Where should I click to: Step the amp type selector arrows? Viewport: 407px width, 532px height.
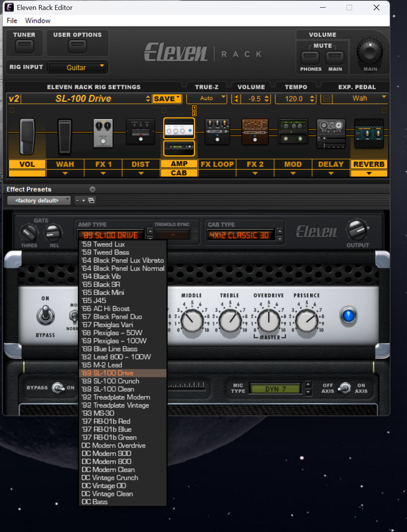150,235
